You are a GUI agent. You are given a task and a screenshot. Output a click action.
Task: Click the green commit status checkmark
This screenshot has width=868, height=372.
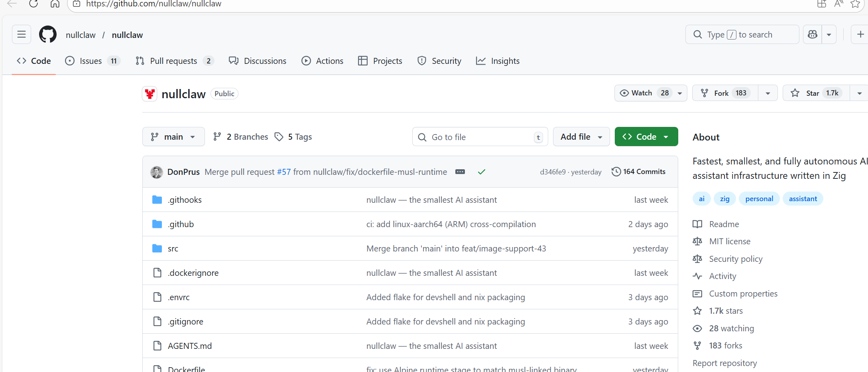pos(482,172)
